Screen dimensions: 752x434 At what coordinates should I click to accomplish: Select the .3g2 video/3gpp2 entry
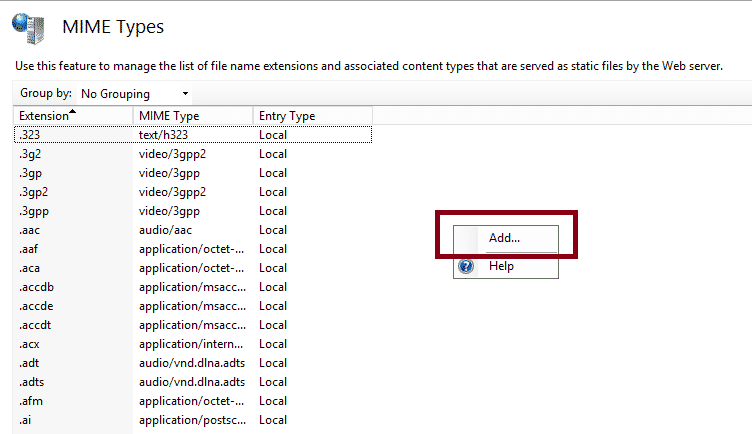(193, 154)
